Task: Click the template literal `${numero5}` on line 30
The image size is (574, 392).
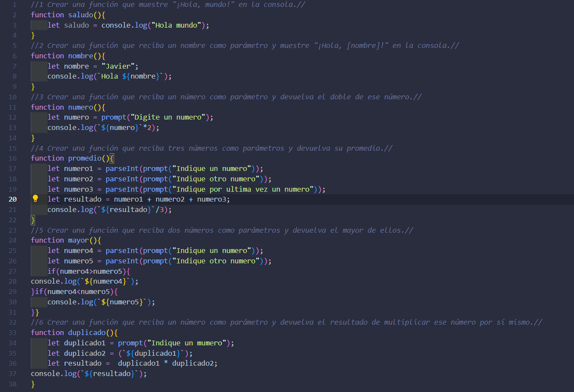Action: pyautogui.click(x=122, y=302)
